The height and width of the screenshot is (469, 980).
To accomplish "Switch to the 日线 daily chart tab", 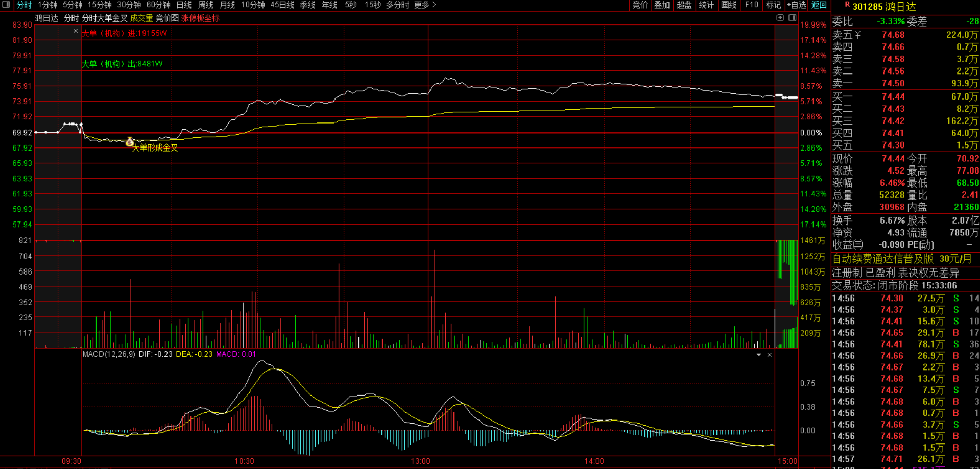I will click(x=184, y=5).
